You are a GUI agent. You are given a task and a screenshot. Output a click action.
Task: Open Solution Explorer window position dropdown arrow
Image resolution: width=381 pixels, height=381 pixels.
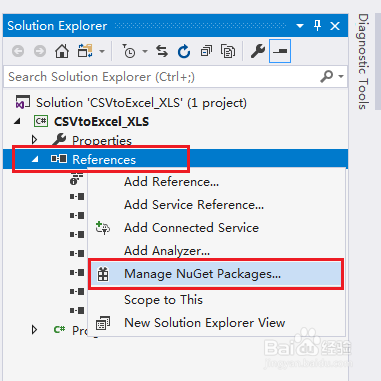point(300,26)
